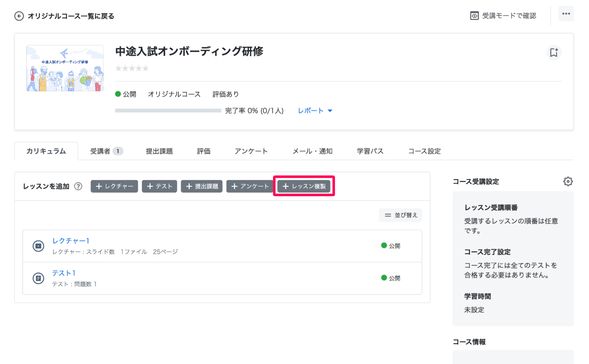Click the 公開 status of レクチャー1
589x364 pixels.
(x=390, y=246)
